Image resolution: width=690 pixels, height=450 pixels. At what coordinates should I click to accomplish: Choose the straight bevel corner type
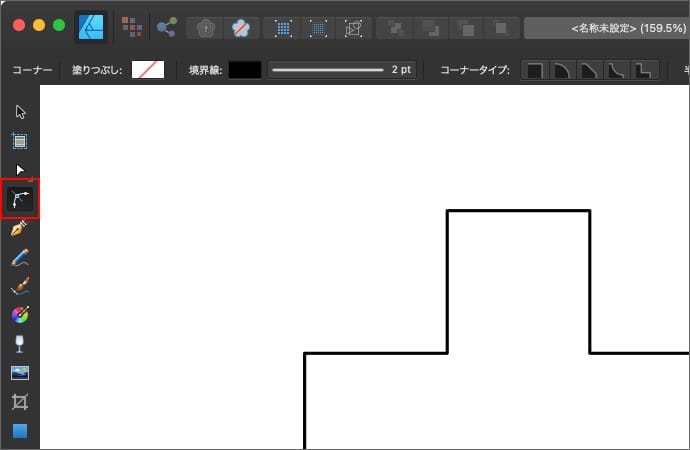[591, 70]
